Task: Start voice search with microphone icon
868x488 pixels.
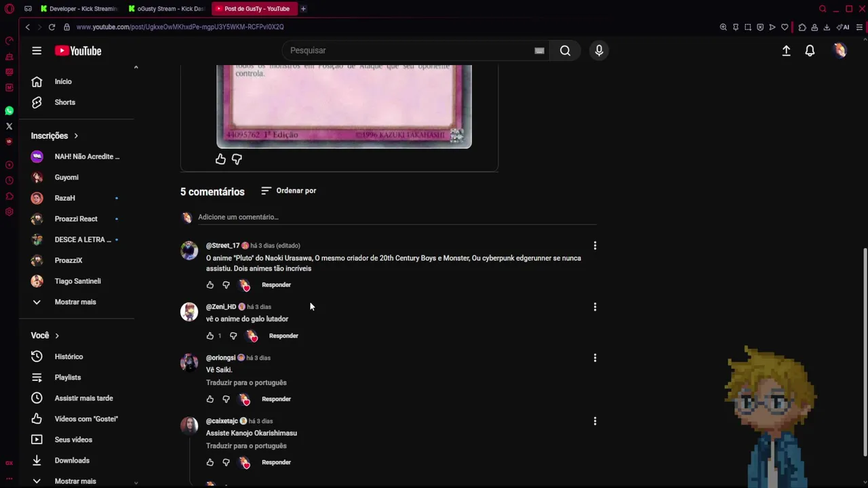Action: point(599,51)
